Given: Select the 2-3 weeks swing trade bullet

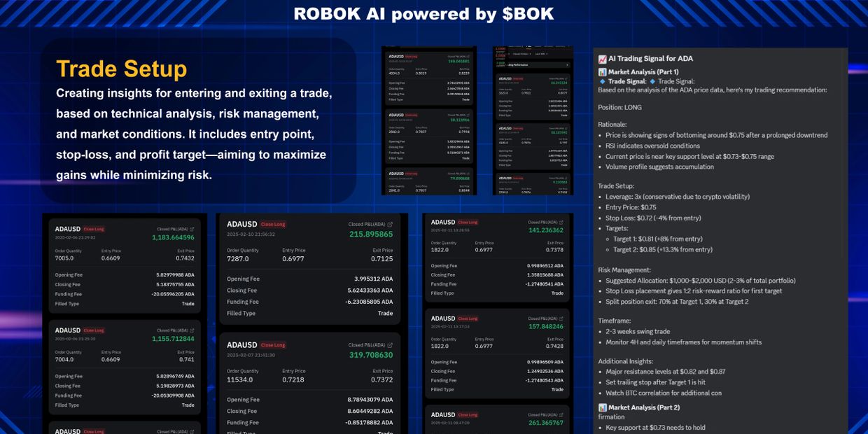Looking at the screenshot, I should [x=638, y=331].
